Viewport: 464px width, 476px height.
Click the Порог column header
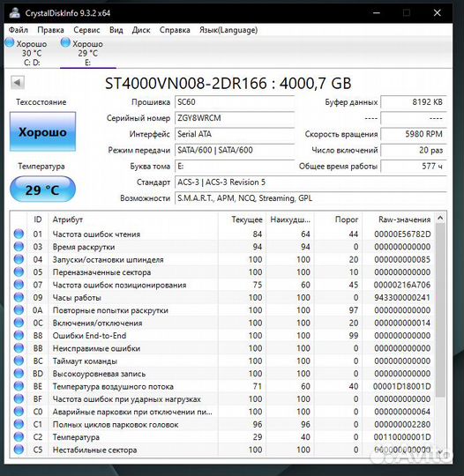tap(338, 219)
